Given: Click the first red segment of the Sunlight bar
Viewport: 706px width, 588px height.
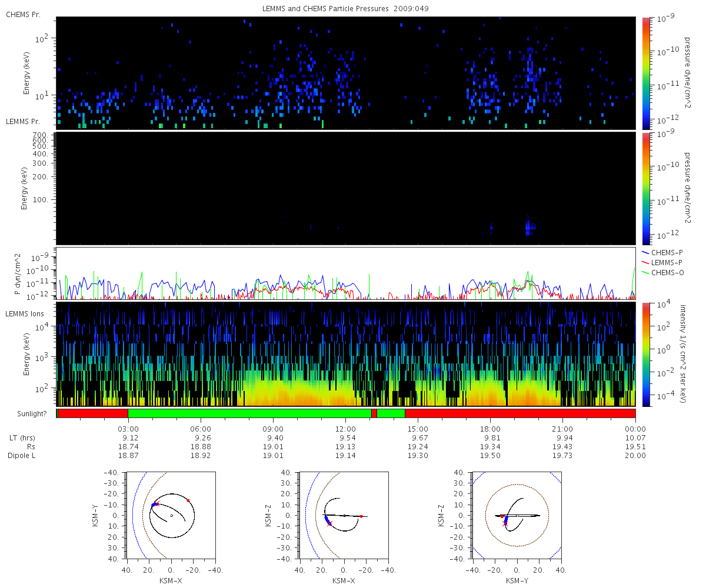Looking at the screenshot, I should click(x=93, y=413).
